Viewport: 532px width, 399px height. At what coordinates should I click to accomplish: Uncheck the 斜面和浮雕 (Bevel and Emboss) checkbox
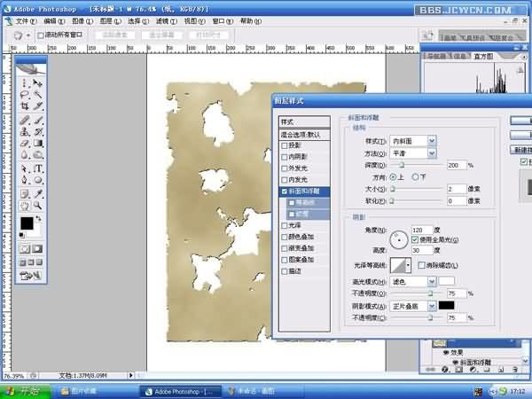285,192
